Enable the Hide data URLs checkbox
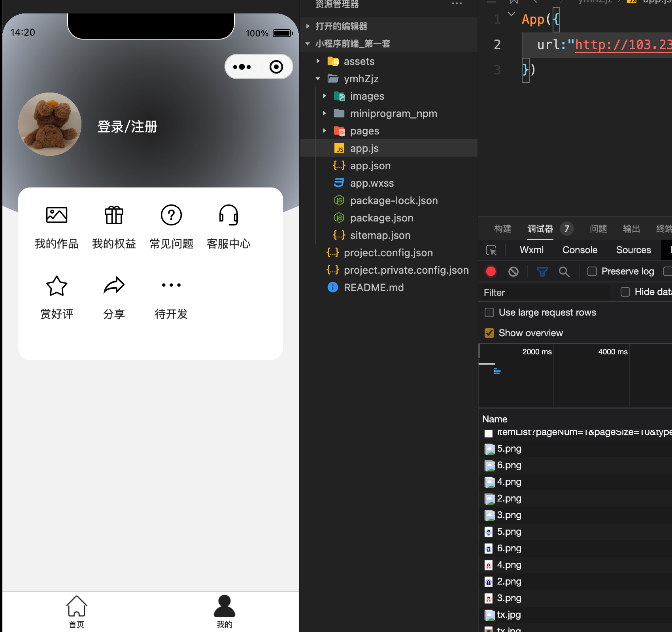672x632 pixels. coord(625,292)
